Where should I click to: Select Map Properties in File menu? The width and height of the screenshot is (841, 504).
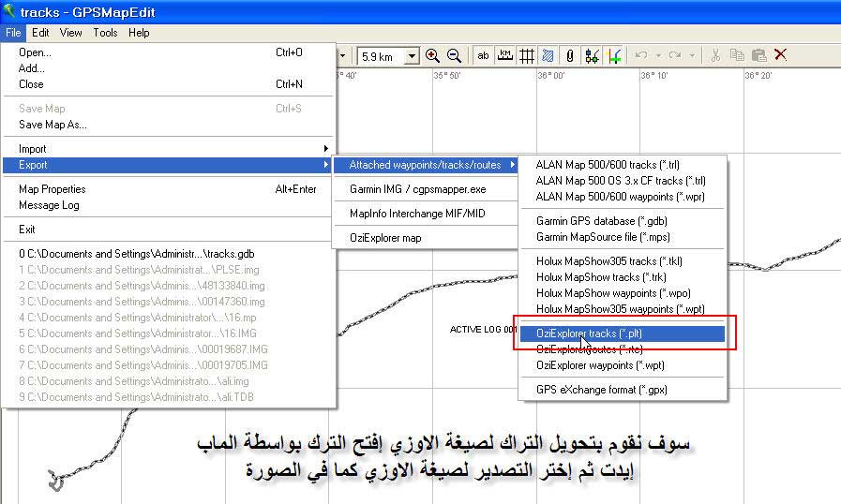coord(168,189)
